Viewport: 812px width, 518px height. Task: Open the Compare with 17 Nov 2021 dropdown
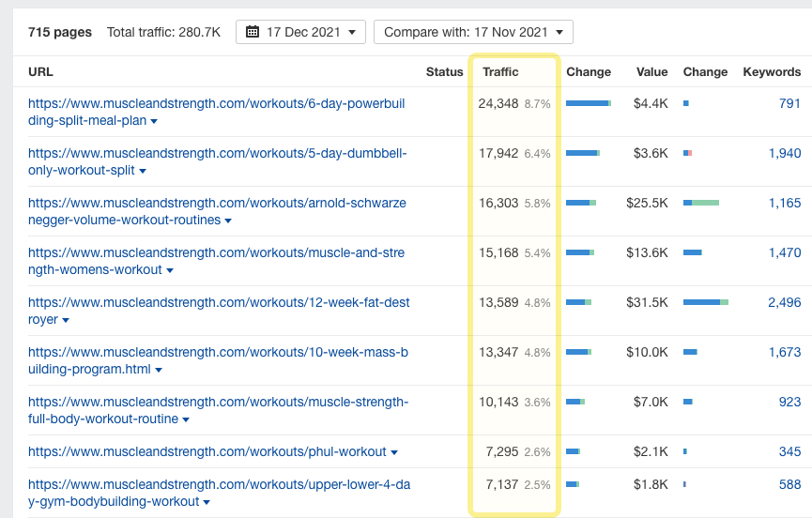click(x=472, y=32)
